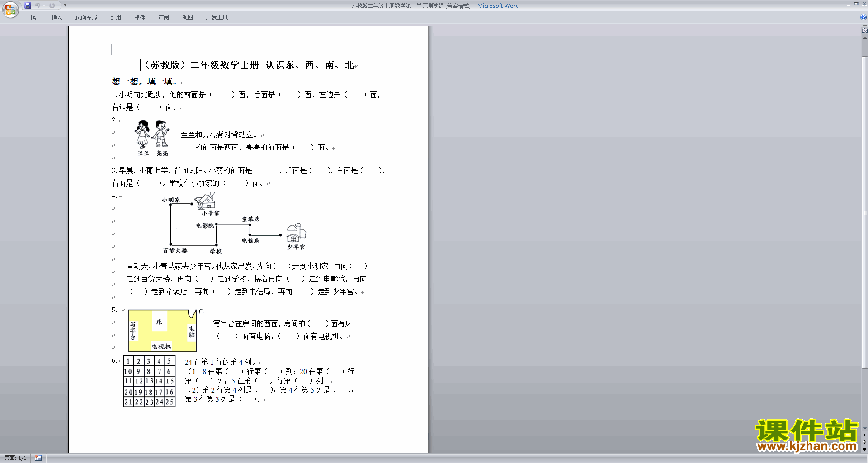Click the document title heading text

(x=249, y=65)
